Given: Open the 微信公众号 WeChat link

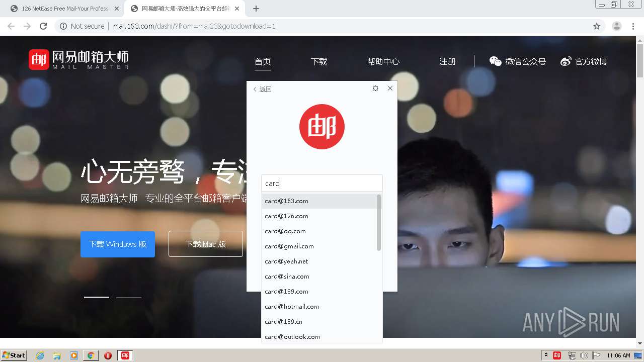Looking at the screenshot, I should pyautogui.click(x=525, y=61).
